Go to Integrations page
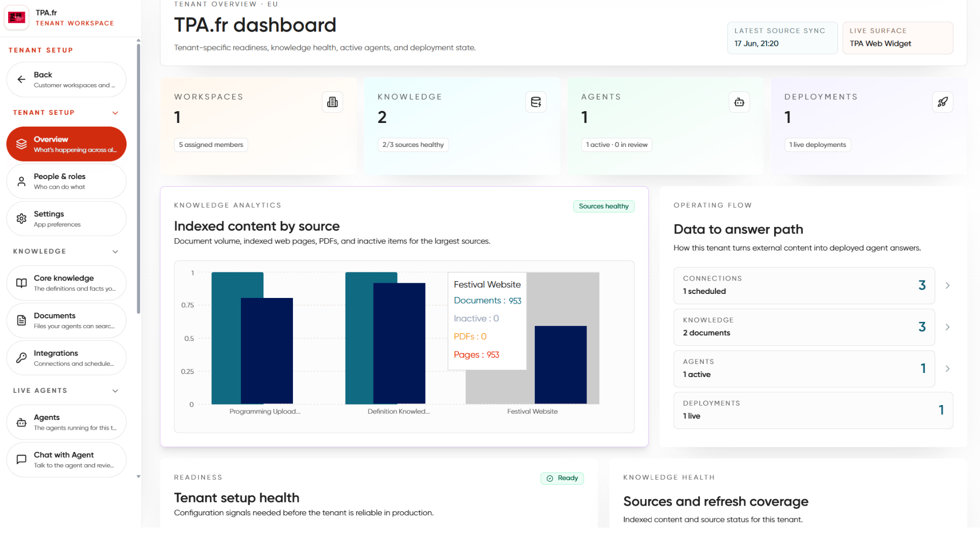The image size is (980, 551). [x=66, y=358]
